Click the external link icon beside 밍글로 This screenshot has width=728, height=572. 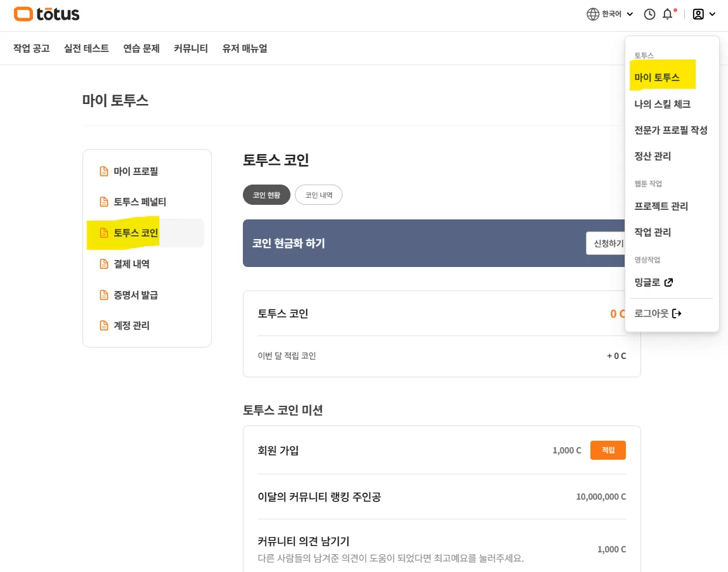click(x=668, y=282)
